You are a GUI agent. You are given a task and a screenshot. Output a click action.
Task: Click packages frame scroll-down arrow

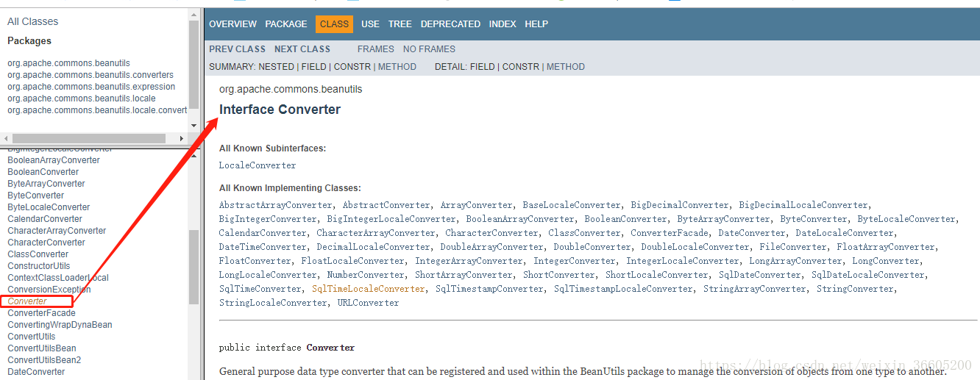click(193, 126)
